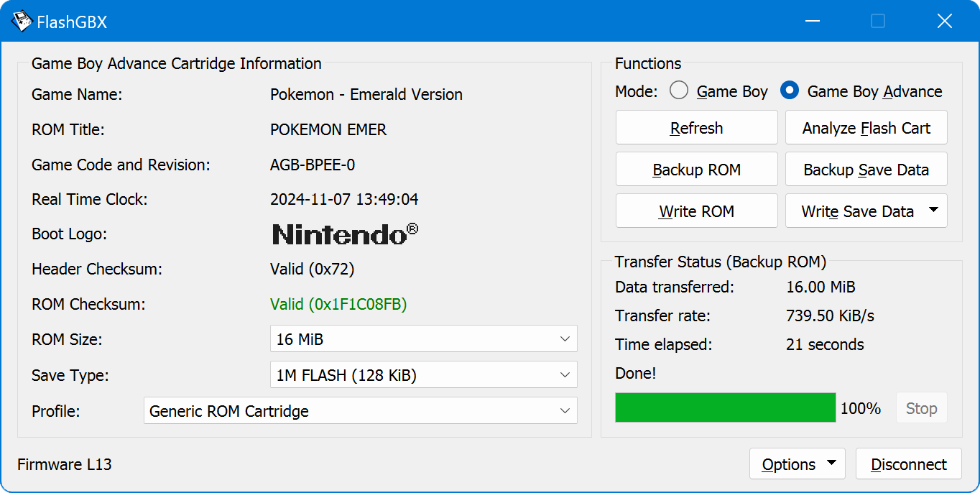Open the Options menu button
The width and height of the screenshot is (980, 493).
pyautogui.click(x=798, y=464)
